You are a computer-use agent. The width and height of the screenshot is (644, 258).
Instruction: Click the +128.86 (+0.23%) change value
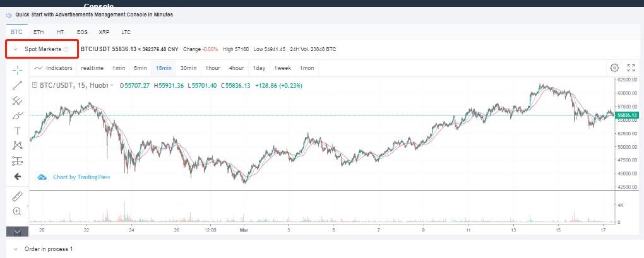pyautogui.click(x=278, y=86)
